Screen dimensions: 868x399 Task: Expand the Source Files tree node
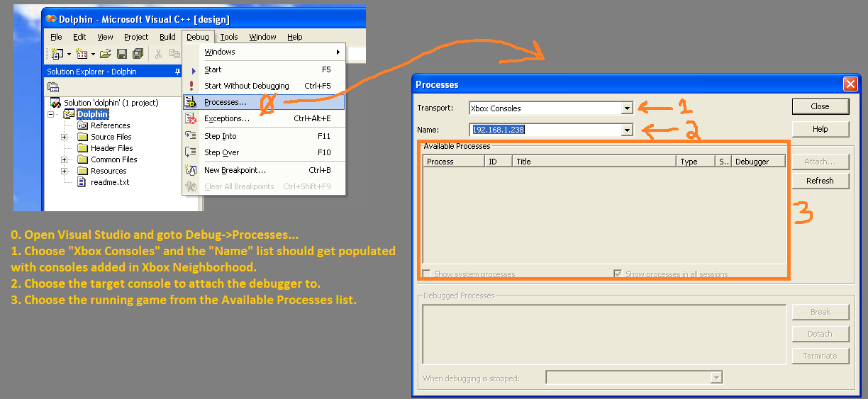point(65,137)
